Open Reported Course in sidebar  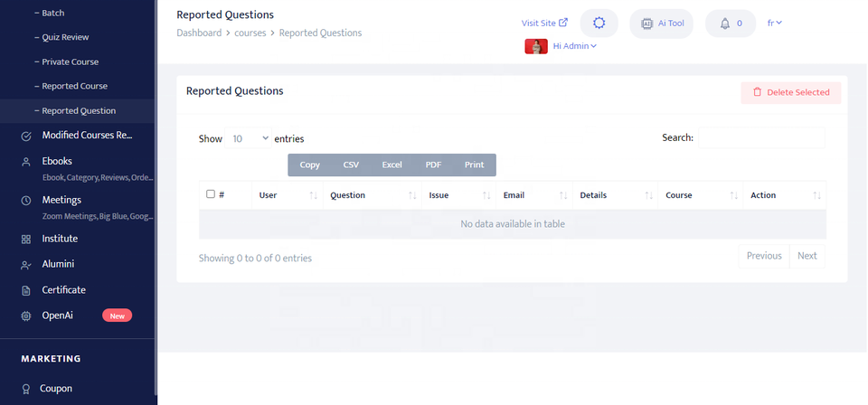pyautogui.click(x=74, y=86)
